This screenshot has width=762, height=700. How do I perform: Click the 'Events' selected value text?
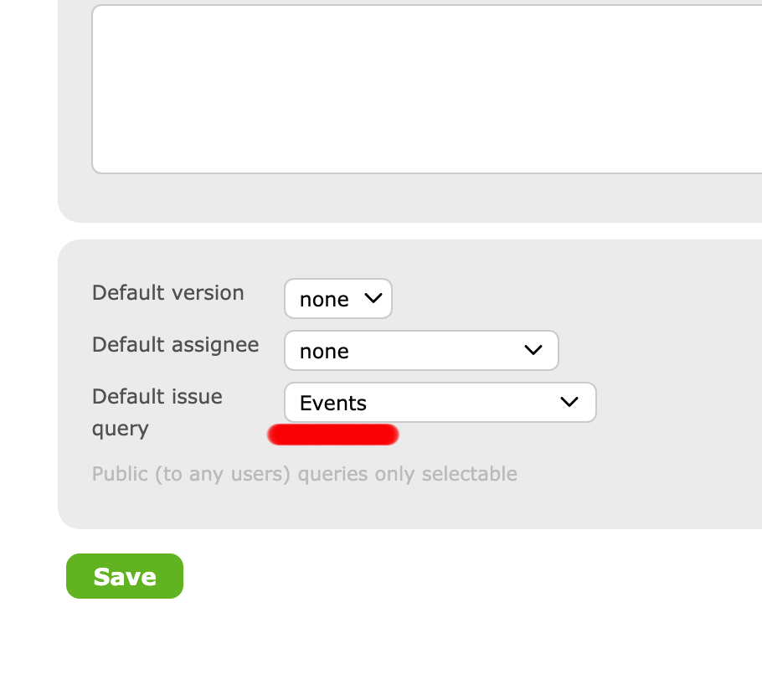[x=333, y=403]
